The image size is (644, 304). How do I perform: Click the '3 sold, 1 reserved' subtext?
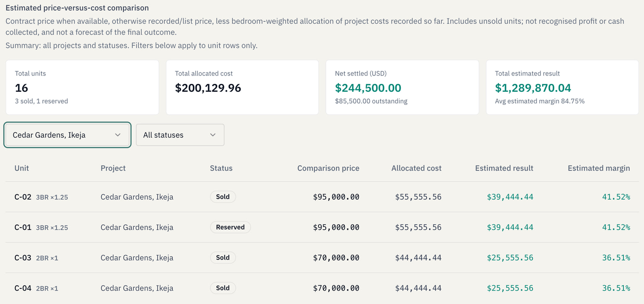click(42, 101)
